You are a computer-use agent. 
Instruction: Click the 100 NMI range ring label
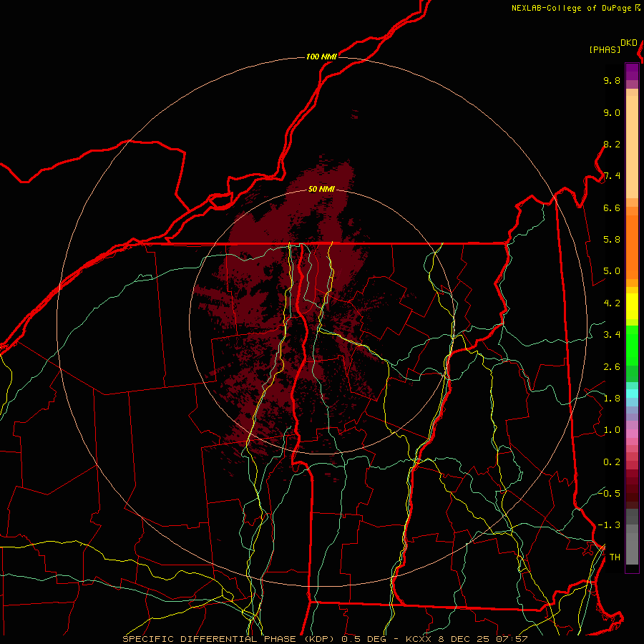click(321, 57)
